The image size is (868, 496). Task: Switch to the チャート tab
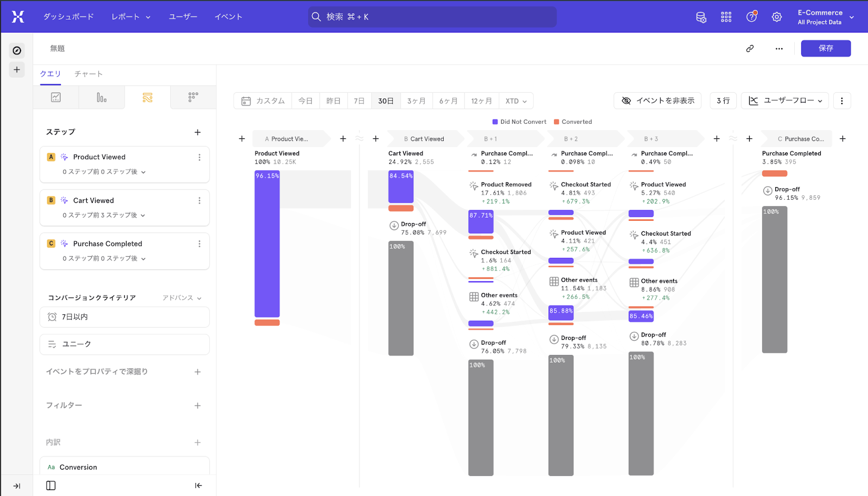point(88,74)
